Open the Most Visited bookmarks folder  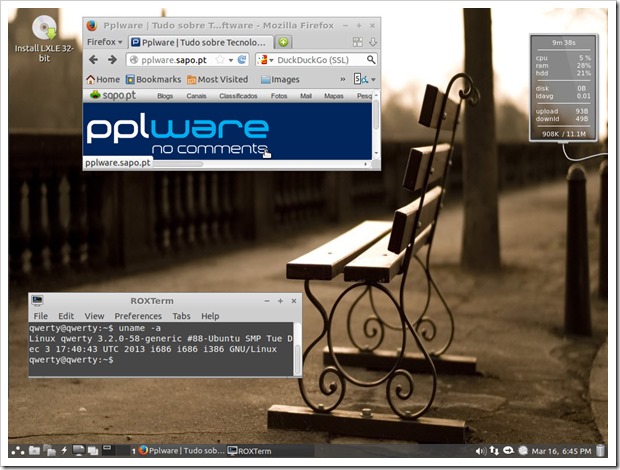[217, 79]
